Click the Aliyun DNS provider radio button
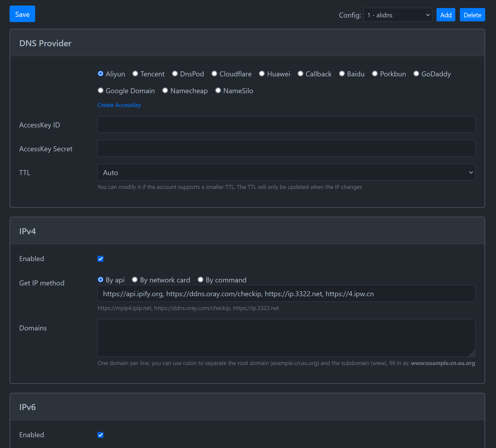Image resolution: width=496 pixels, height=448 pixels. [x=100, y=74]
